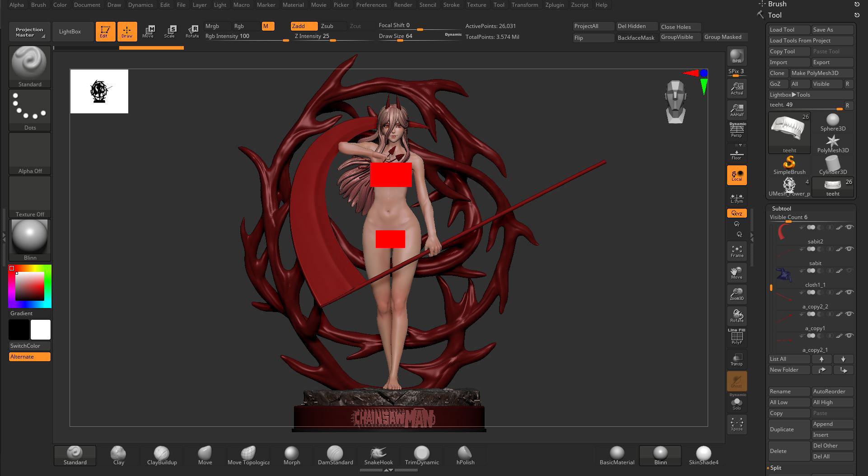Open the Material menu
Viewport: 868px width, 476px height.
coord(293,5)
